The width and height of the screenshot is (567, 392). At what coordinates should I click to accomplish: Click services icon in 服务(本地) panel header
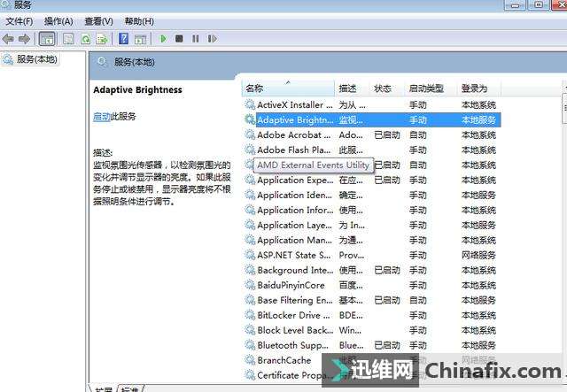[103, 62]
